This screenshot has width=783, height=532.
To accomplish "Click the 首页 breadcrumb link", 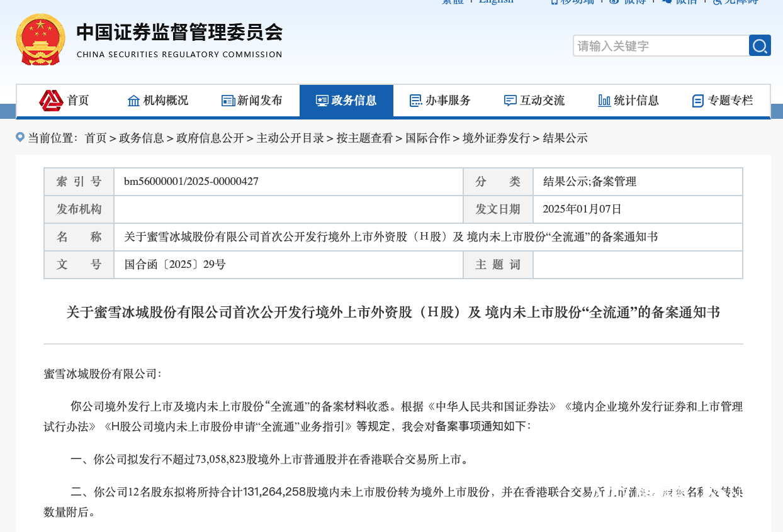I will tap(96, 138).
